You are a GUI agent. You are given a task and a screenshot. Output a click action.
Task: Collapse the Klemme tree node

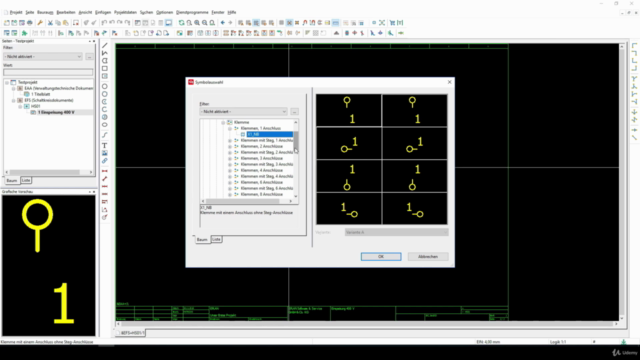click(x=223, y=122)
